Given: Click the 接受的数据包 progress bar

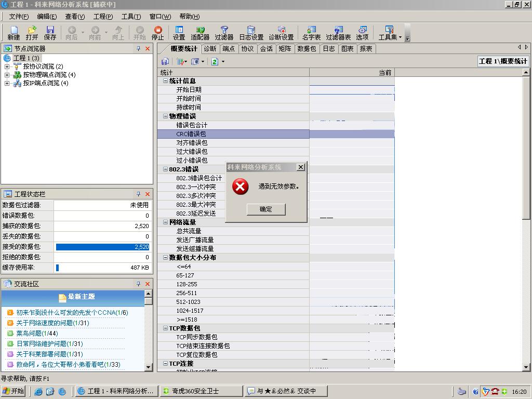Looking at the screenshot, I should [x=101, y=247].
